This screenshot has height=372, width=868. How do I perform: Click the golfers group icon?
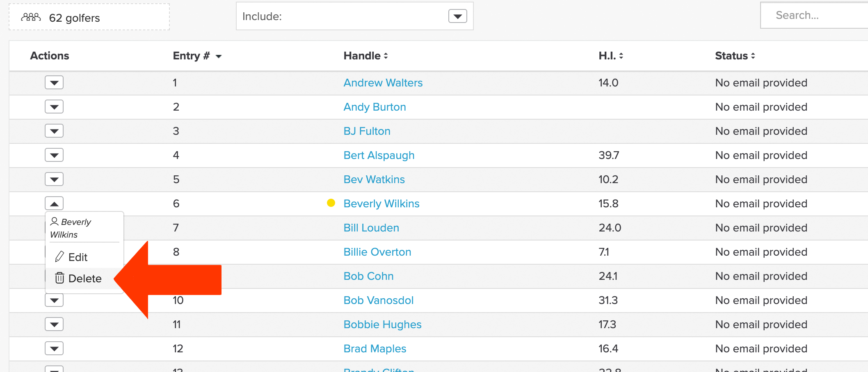coord(31,17)
